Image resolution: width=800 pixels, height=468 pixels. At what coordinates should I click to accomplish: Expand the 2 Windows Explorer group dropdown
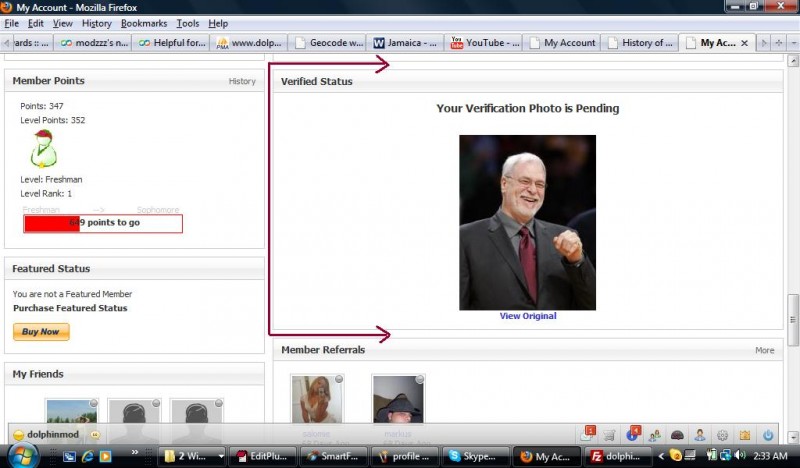[220, 456]
